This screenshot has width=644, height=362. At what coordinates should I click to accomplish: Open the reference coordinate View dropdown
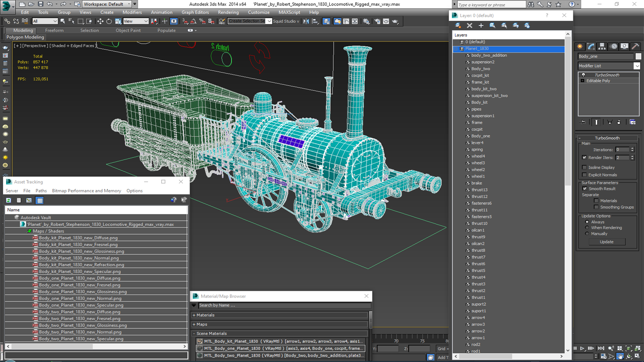point(136,21)
